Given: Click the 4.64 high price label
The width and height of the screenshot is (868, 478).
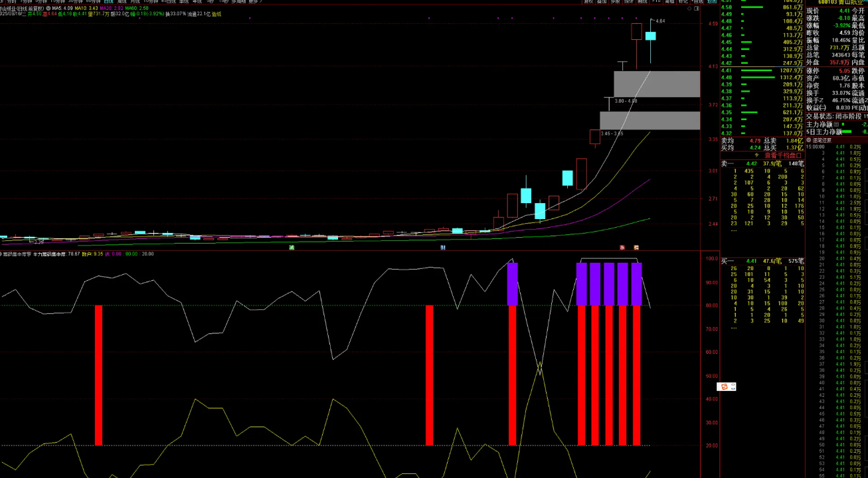Looking at the screenshot, I should coord(660,21).
